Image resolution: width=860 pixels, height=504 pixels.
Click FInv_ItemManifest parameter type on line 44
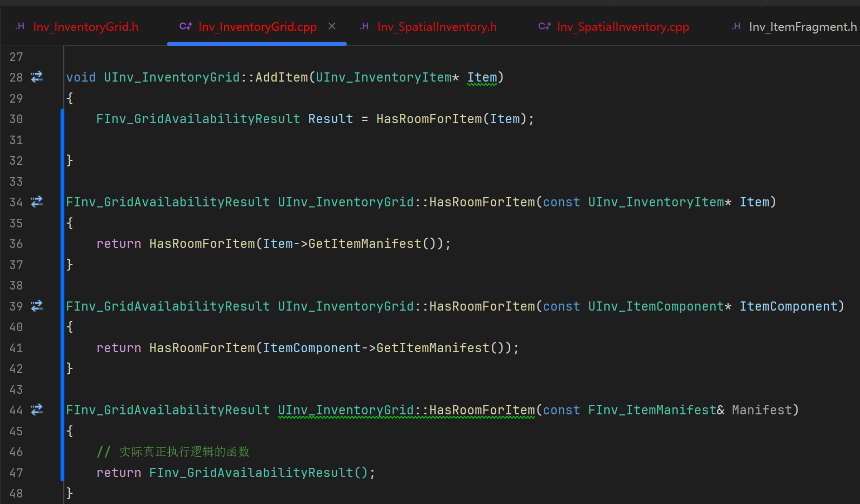click(x=652, y=410)
